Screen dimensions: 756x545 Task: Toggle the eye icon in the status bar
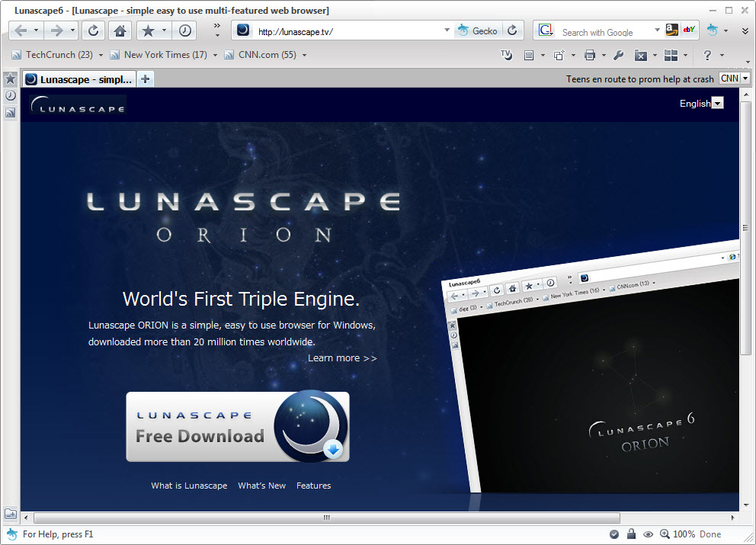(x=648, y=534)
